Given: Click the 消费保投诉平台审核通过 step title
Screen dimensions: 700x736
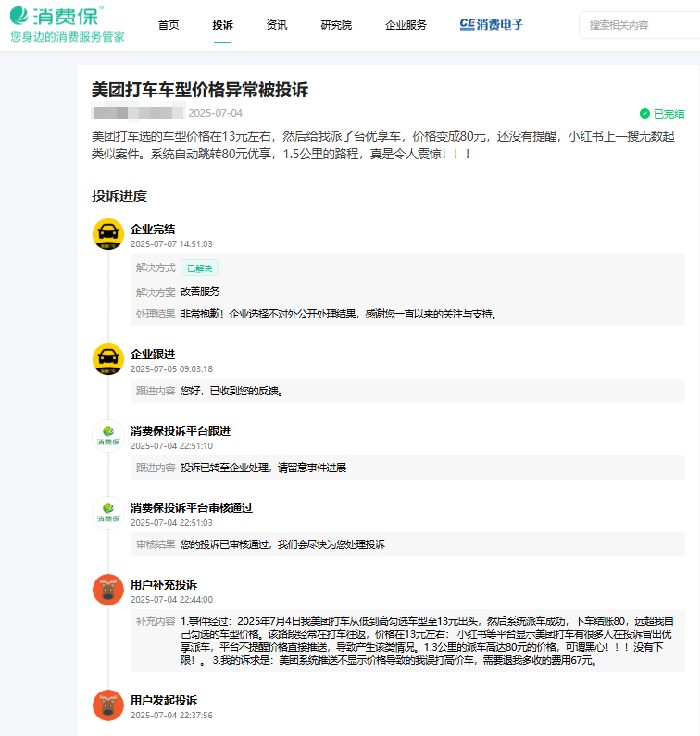Looking at the screenshot, I should pyautogui.click(x=192, y=508).
